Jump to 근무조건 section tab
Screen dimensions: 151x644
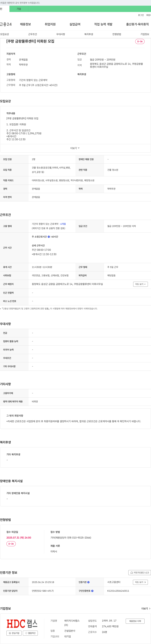(32, 34)
